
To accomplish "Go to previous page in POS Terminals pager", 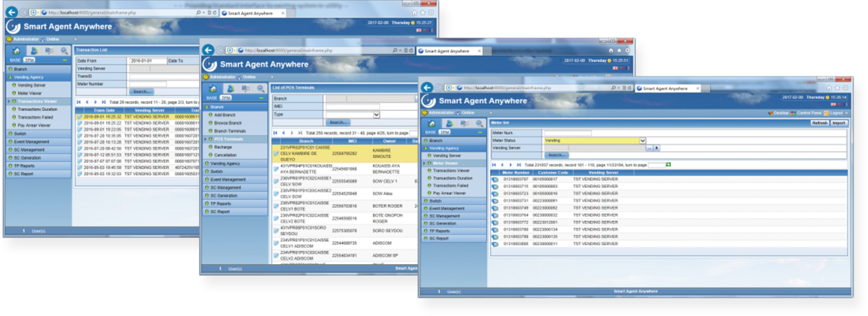I will 283,133.
